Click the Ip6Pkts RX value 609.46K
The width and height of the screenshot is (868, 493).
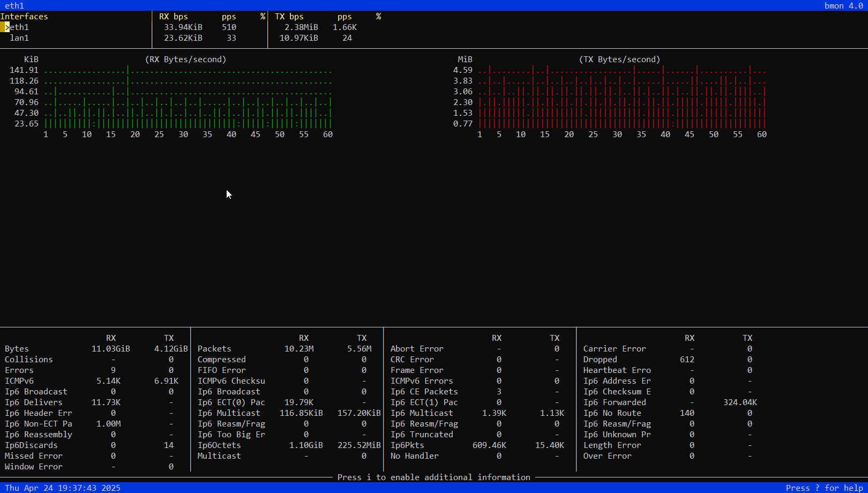tap(489, 445)
